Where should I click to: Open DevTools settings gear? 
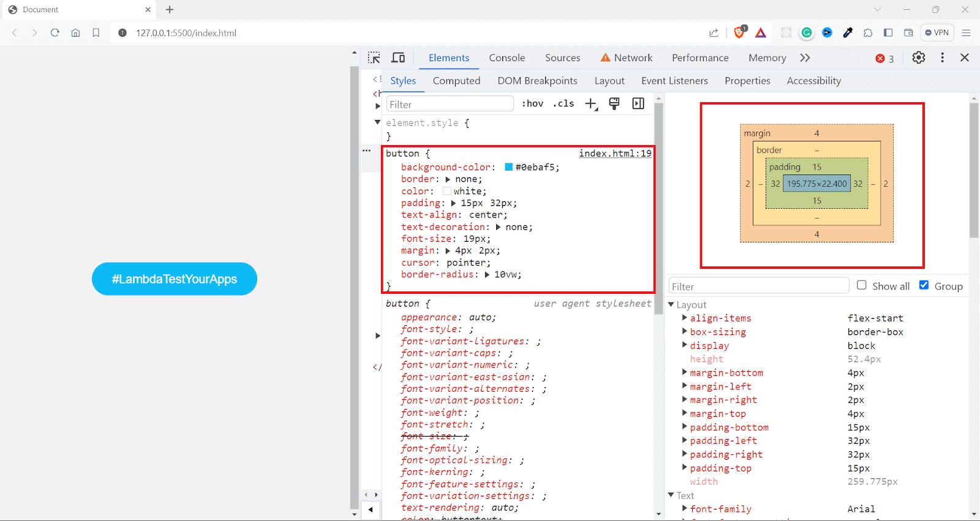[918, 58]
